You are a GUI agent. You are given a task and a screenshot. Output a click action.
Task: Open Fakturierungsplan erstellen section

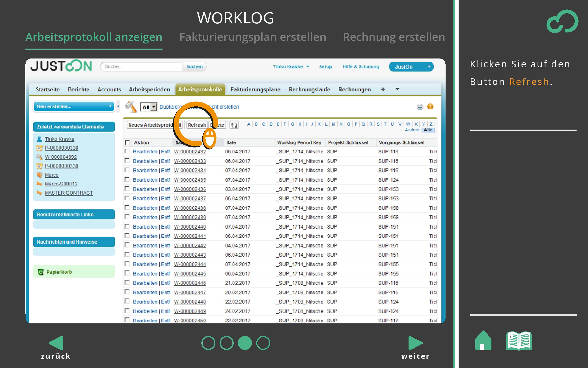click(x=253, y=37)
